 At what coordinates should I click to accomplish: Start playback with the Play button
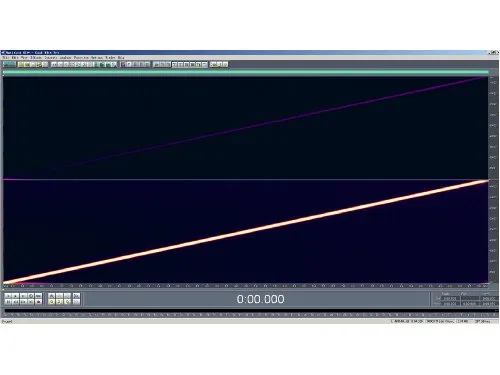click(15, 296)
